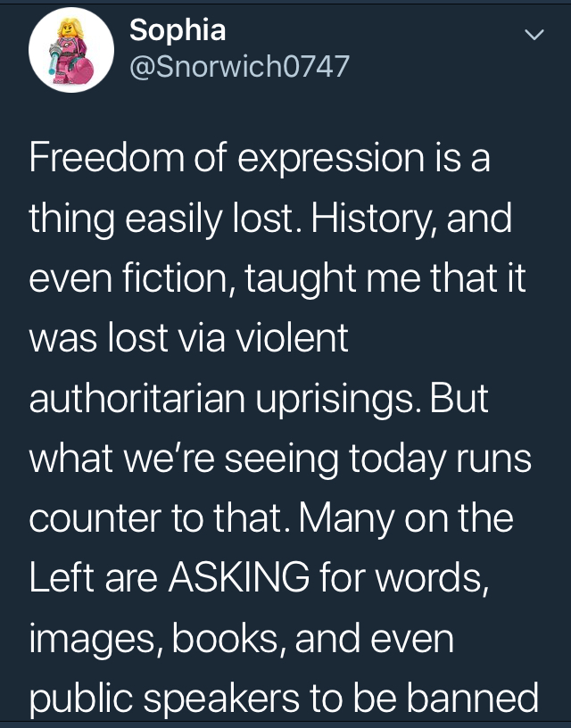Screen dimensions: 571x728
Task: Open Sophia's Lego figure profile picture
Action: pyautogui.click(x=71, y=50)
